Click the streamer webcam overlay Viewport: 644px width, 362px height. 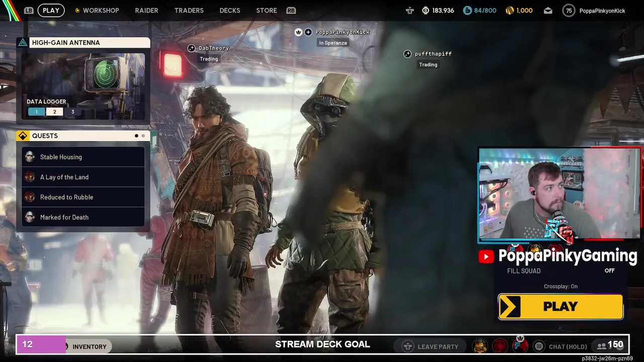(x=559, y=194)
